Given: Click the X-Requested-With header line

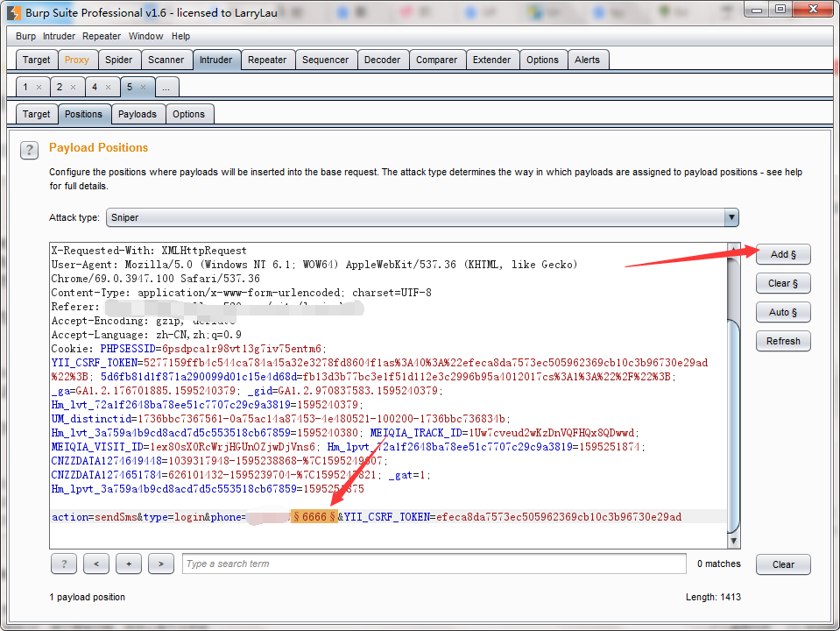Looking at the screenshot, I should coord(149,251).
